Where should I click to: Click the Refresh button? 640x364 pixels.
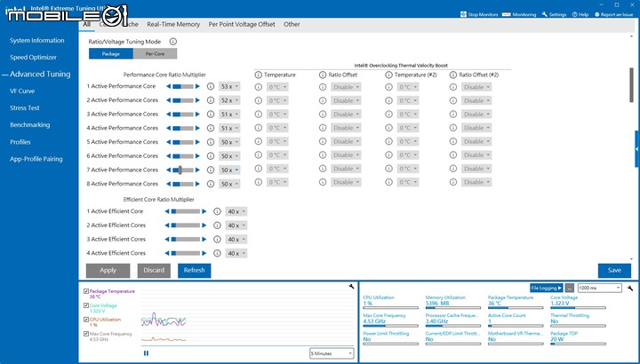pos(195,270)
